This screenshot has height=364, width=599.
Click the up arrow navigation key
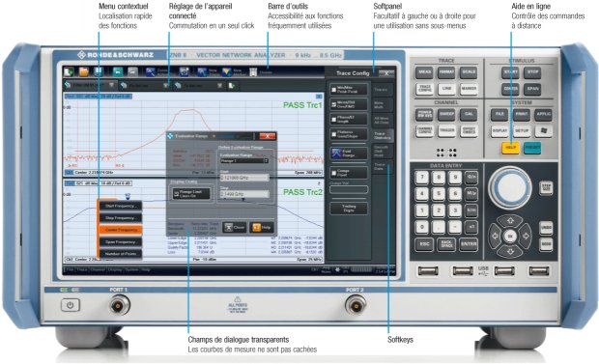pos(510,221)
